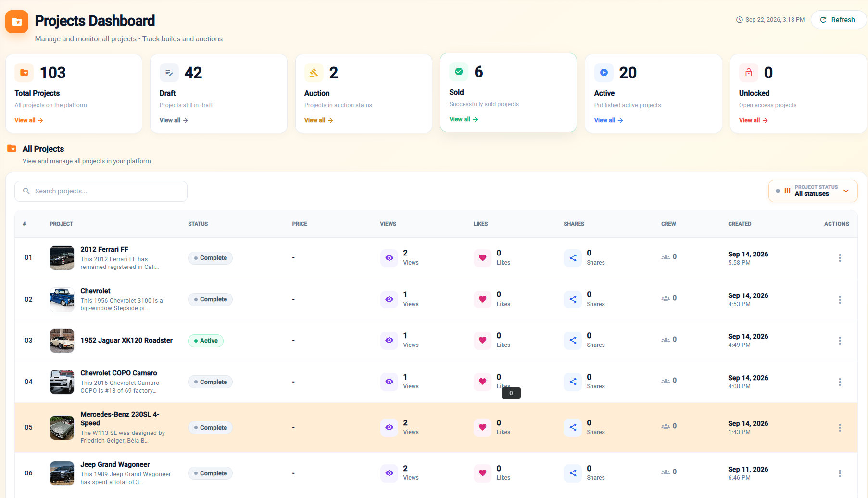The width and height of the screenshot is (868, 498).
Task: Click the clock icon by timestamp
Action: point(740,20)
